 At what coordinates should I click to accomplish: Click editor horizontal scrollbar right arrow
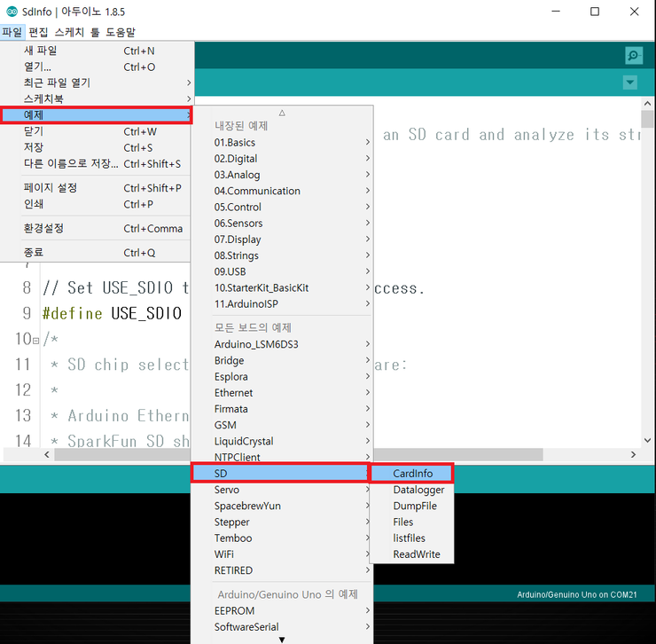pos(634,454)
